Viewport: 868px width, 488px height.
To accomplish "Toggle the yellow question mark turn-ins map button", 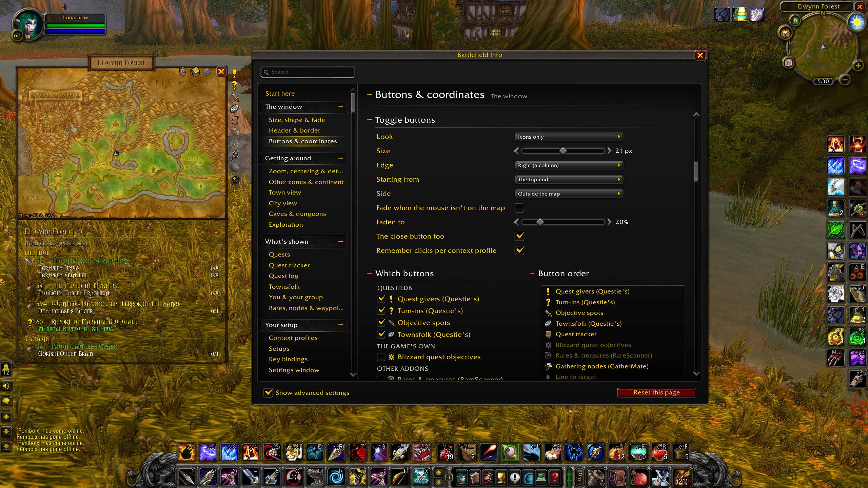I will [234, 85].
